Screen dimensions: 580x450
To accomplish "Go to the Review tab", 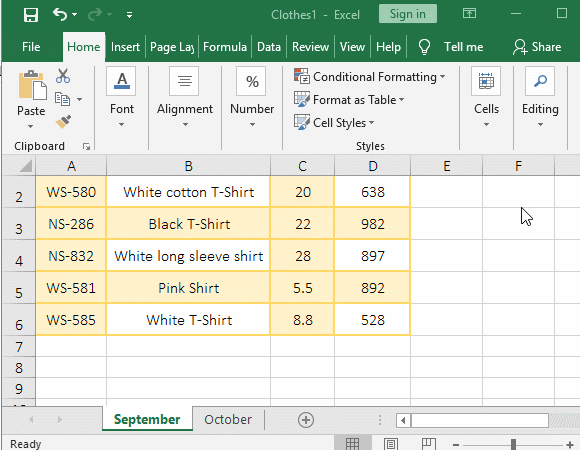I will 310,47.
